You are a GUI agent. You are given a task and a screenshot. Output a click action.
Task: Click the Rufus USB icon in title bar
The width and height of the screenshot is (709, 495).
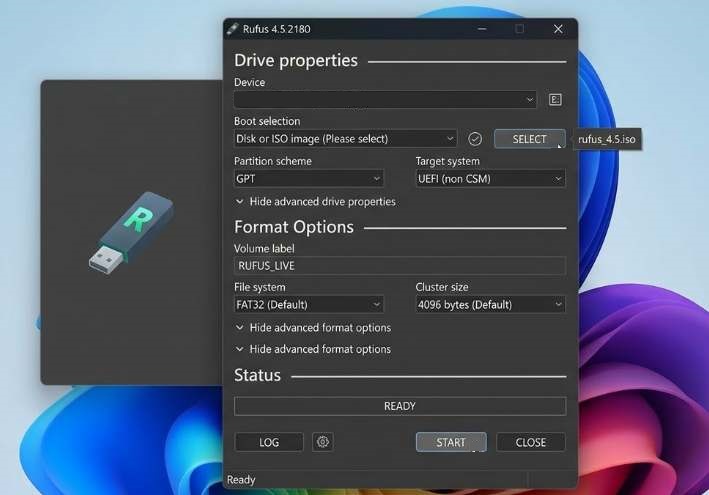pyautogui.click(x=232, y=29)
